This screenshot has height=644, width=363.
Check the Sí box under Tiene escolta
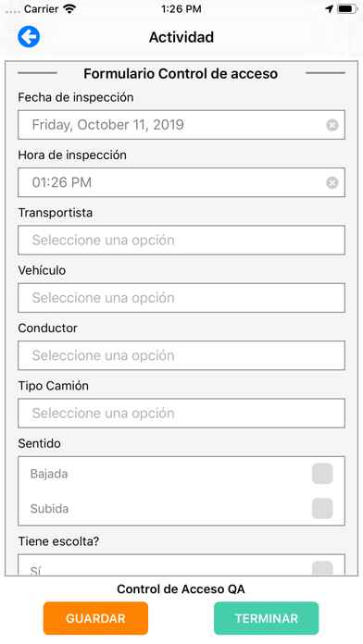322,568
